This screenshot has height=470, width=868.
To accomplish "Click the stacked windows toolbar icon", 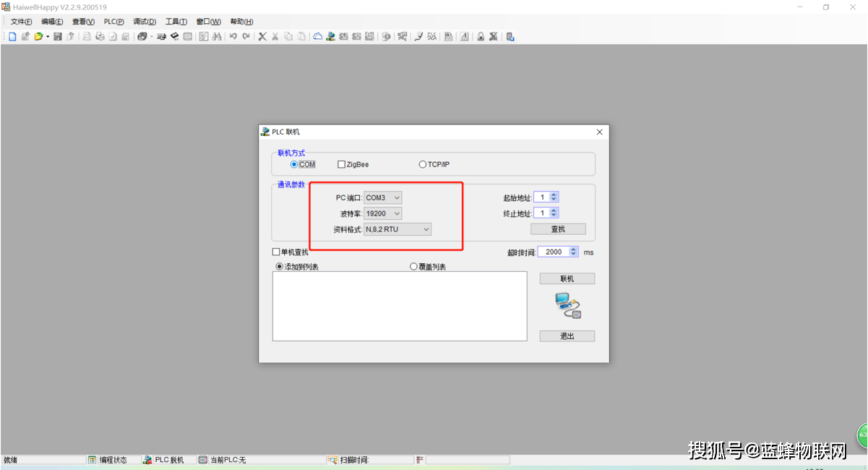I will pos(141,36).
